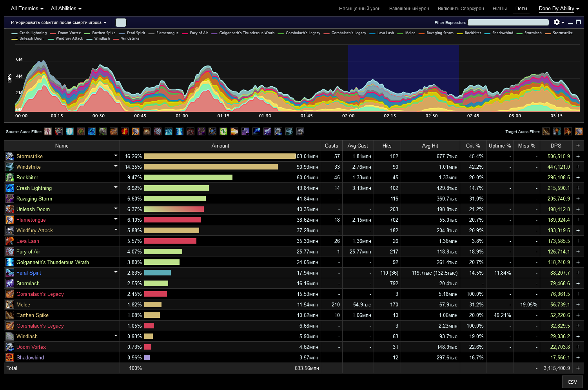
Task: Click the Rockbiter ability icon in table
Action: [10, 177]
